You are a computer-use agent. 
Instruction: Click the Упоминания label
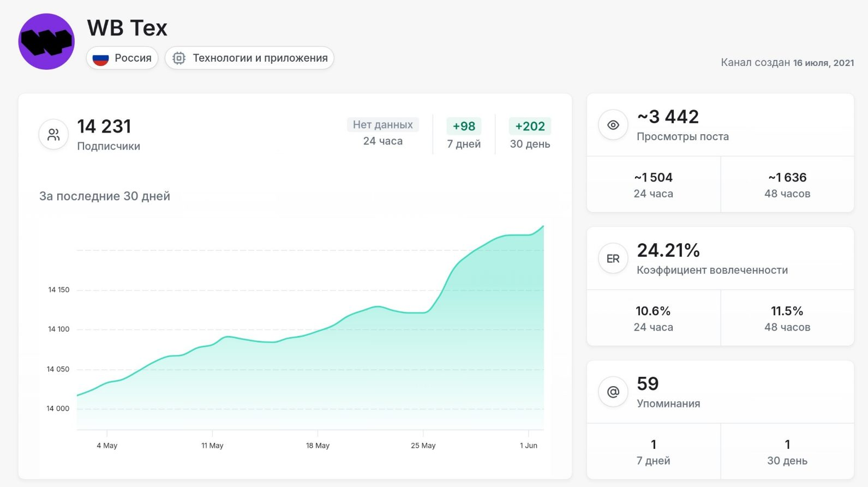[x=668, y=404]
